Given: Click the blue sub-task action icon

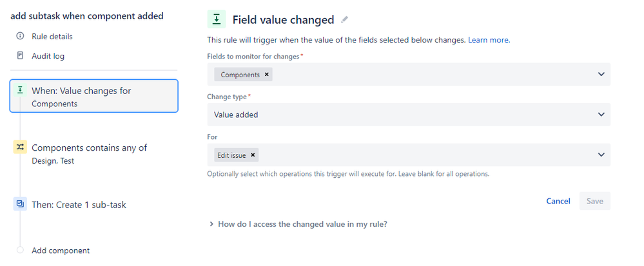Looking at the screenshot, I should pyautogui.click(x=20, y=204).
